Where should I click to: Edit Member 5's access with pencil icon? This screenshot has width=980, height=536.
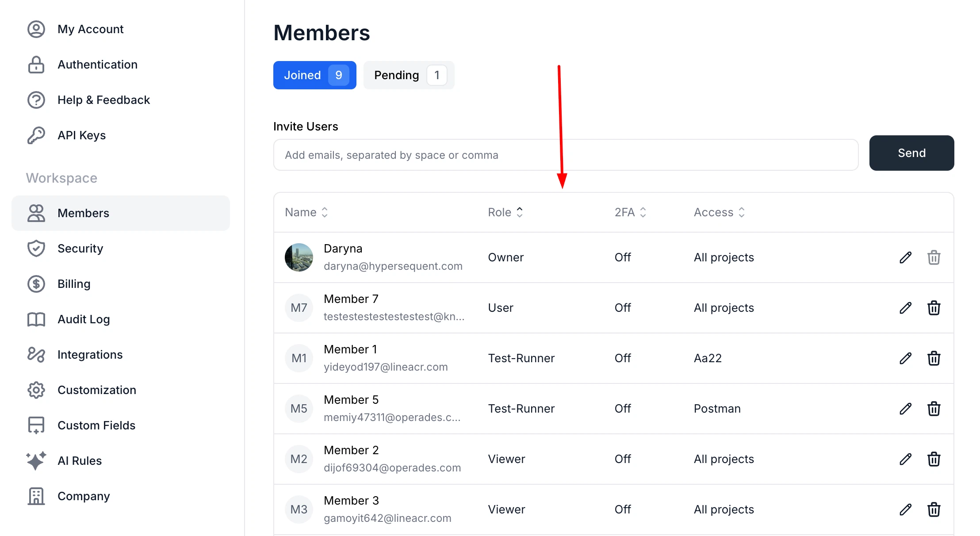[905, 409]
